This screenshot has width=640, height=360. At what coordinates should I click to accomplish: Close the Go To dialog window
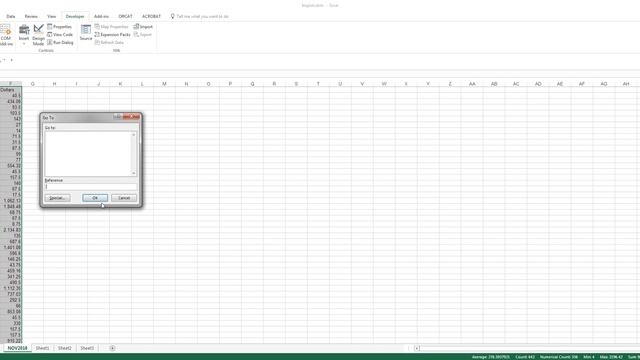pyautogui.click(x=131, y=117)
